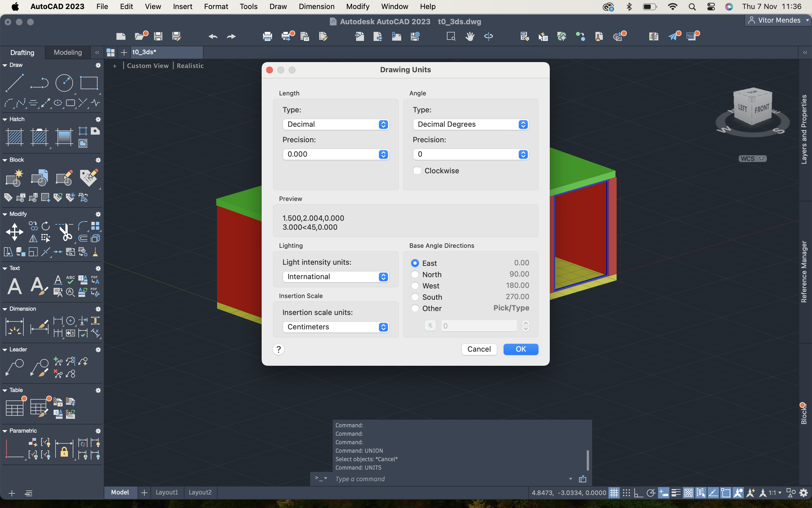Click the Other angle value field

pyautogui.click(x=479, y=326)
